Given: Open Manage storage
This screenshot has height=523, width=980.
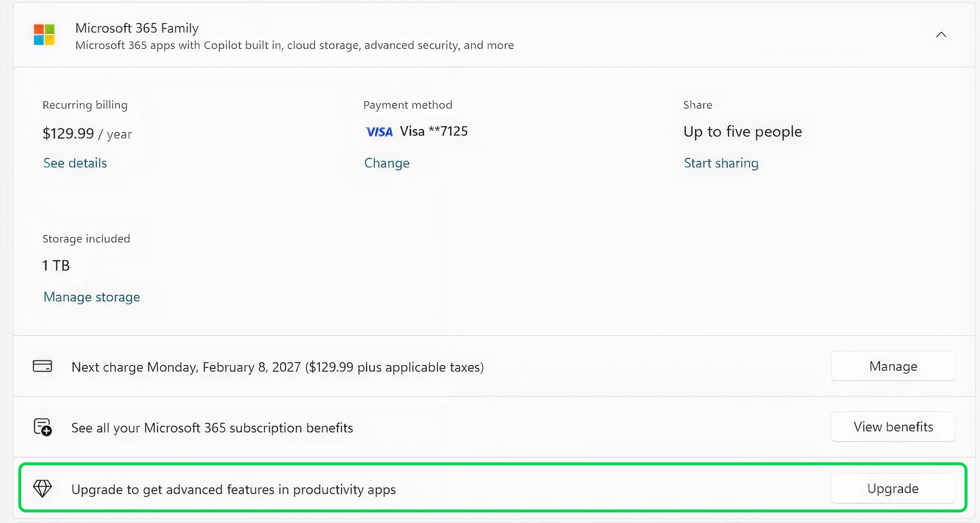Looking at the screenshot, I should [x=91, y=297].
